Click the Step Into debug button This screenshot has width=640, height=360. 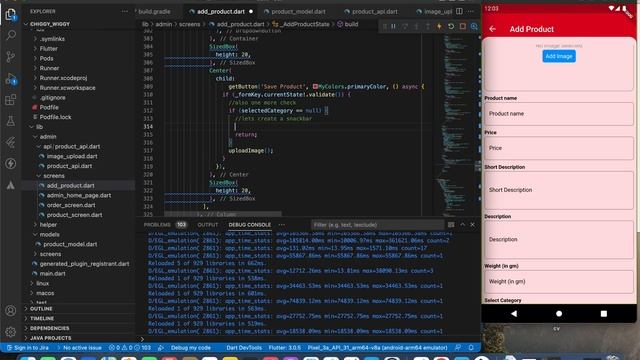[x=416, y=26]
